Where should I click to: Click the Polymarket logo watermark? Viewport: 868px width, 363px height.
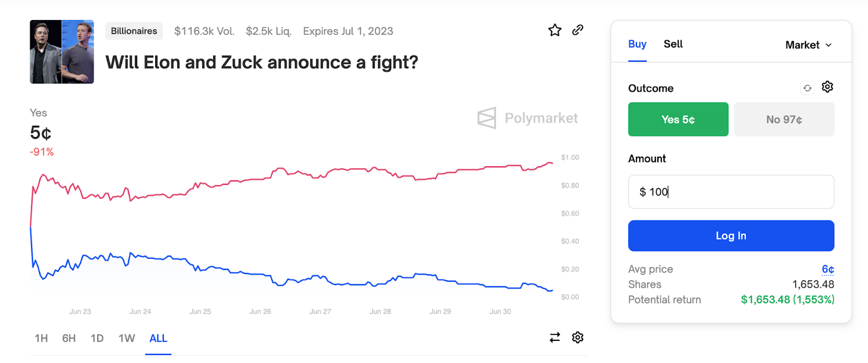[527, 118]
